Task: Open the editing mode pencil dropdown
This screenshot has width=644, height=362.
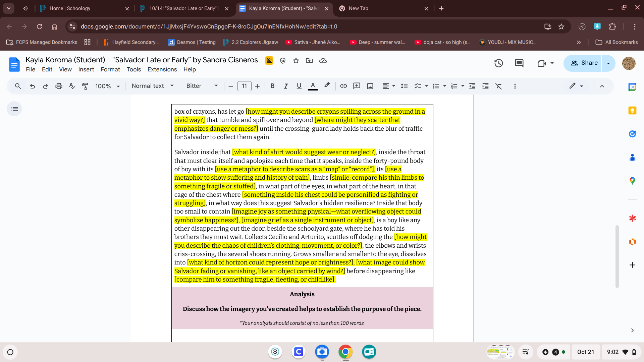Action: [576, 86]
